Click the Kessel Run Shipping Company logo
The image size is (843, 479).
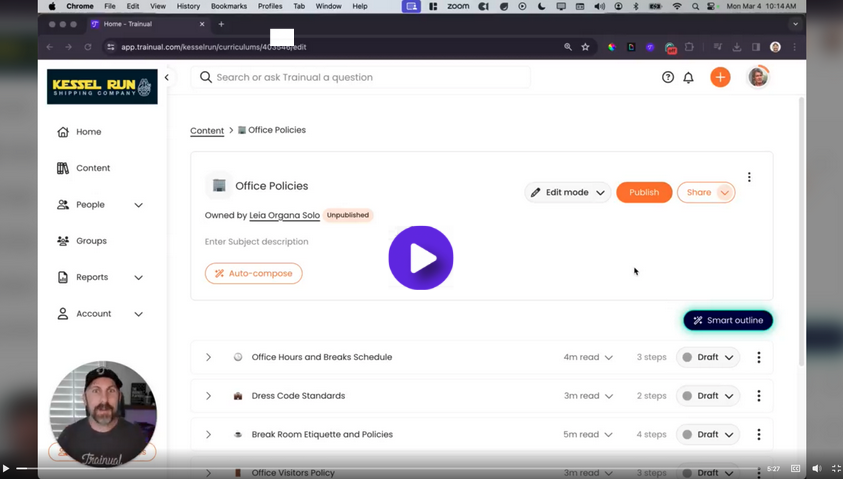click(x=102, y=87)
